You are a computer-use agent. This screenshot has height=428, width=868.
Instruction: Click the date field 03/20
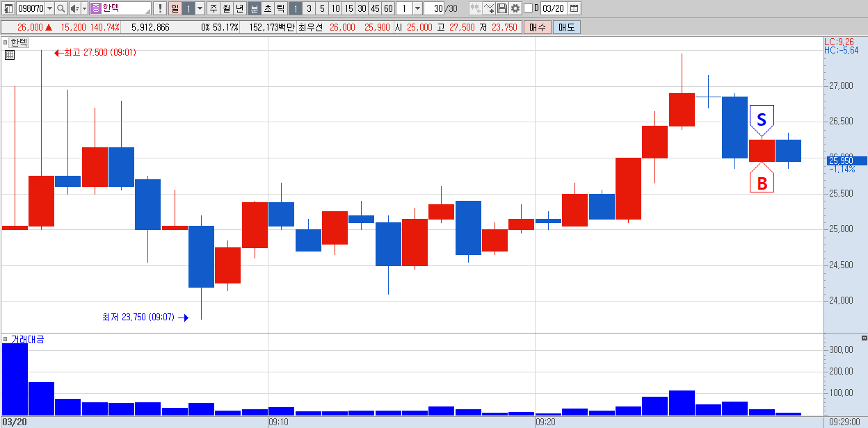554,8
